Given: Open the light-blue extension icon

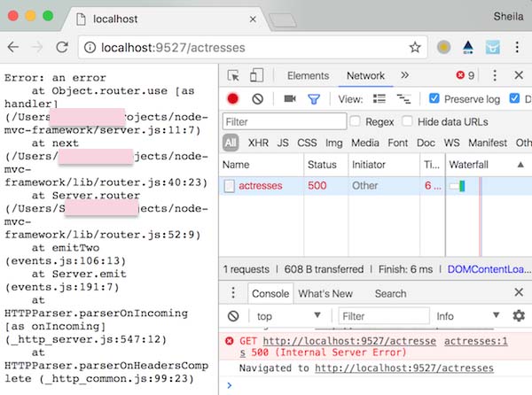Looking at the screenshot, I should click(x=492, y=47).
